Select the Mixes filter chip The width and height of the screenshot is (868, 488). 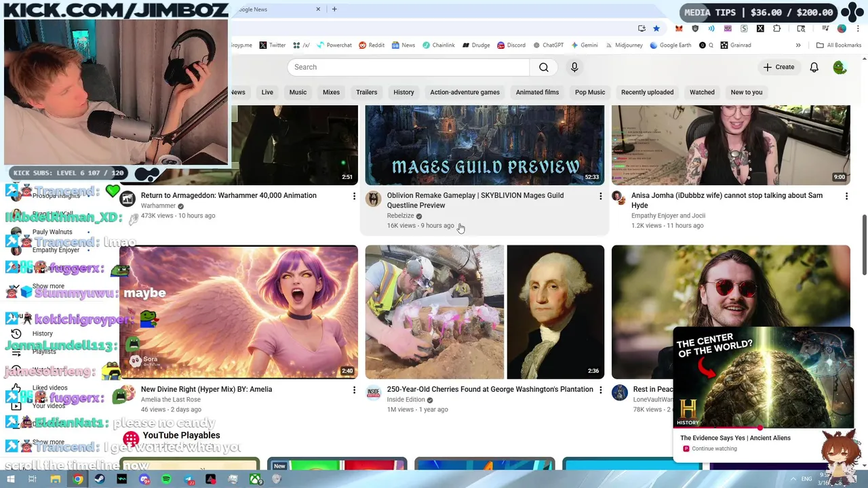click(x=331, y=92)
